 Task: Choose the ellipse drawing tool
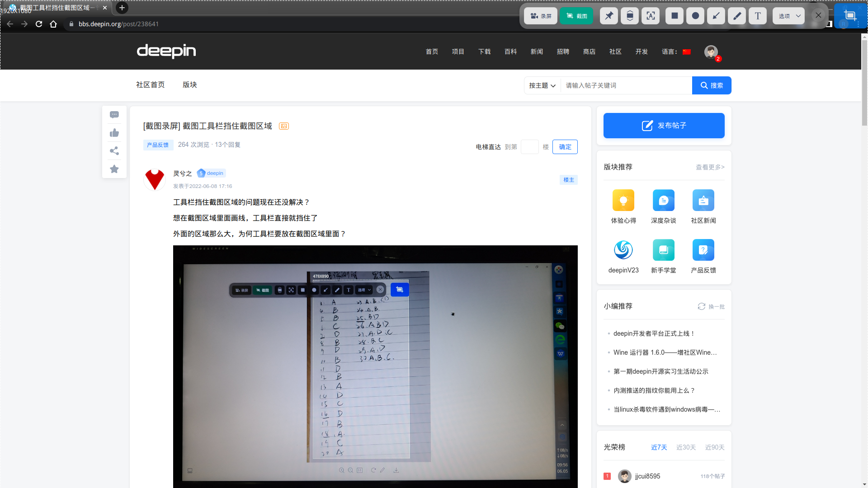click(x=695, y=16)
